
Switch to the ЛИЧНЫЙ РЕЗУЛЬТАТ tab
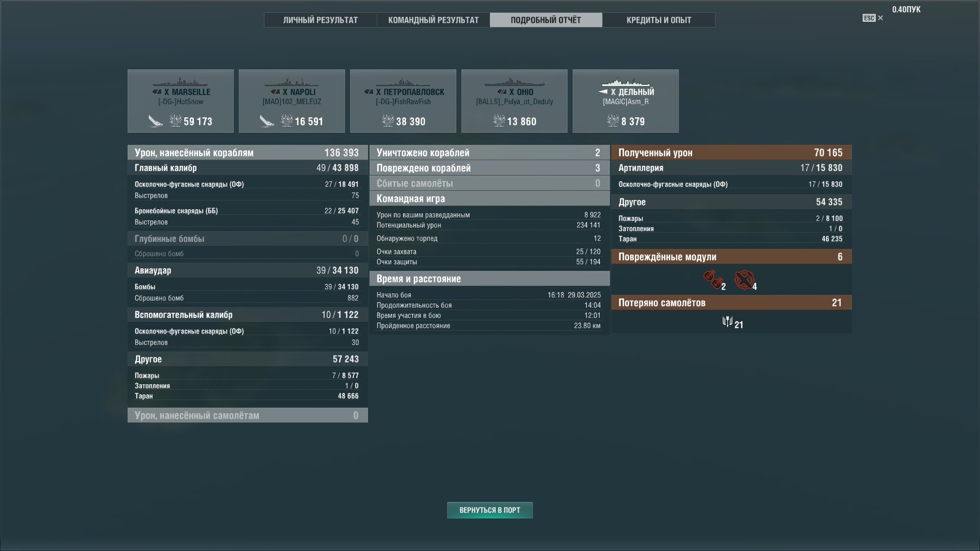(x=321, y=20)
